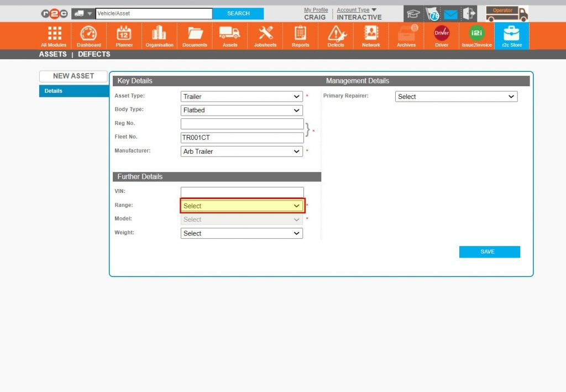Switch to the DEFECTS tab

coord(93,54)
